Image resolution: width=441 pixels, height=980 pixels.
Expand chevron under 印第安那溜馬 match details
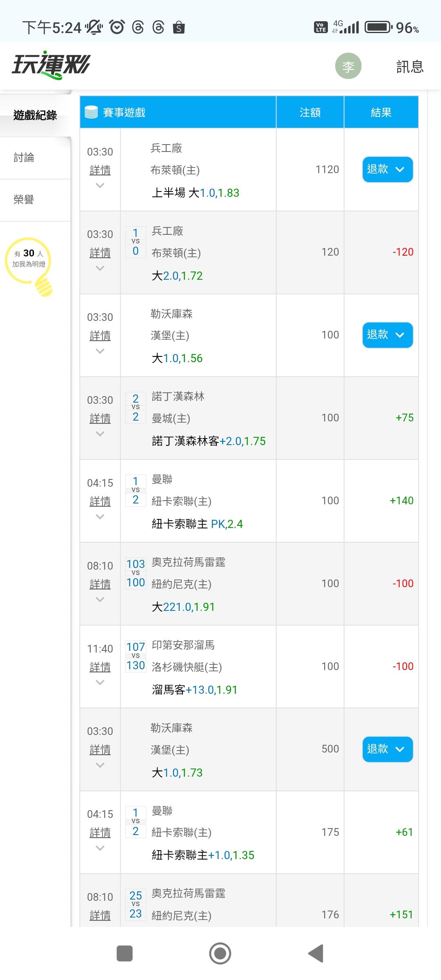100,682
